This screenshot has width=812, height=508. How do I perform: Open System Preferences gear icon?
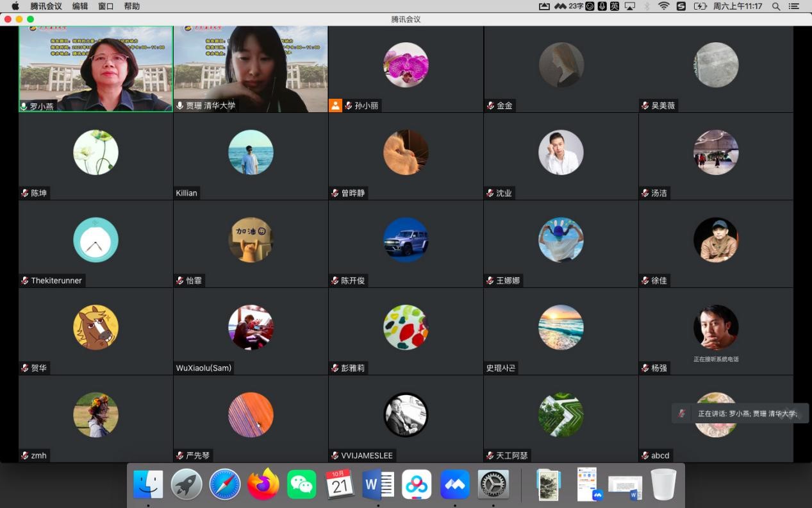pos(493,484)
